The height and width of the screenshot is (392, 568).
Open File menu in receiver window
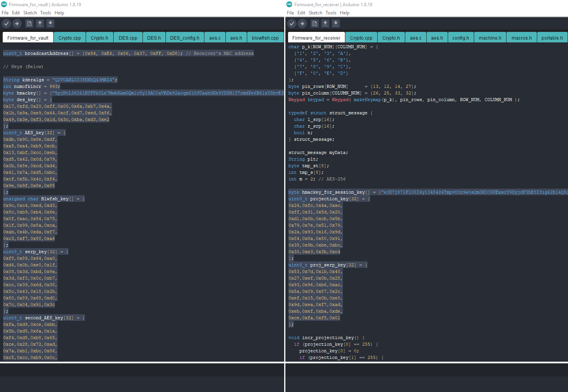[290, 13]
